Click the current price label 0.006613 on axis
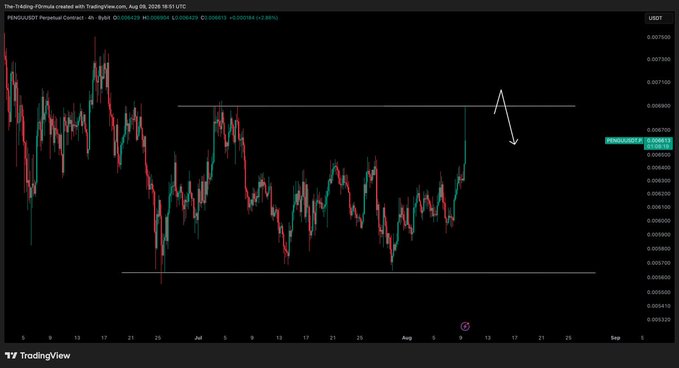 658,140
